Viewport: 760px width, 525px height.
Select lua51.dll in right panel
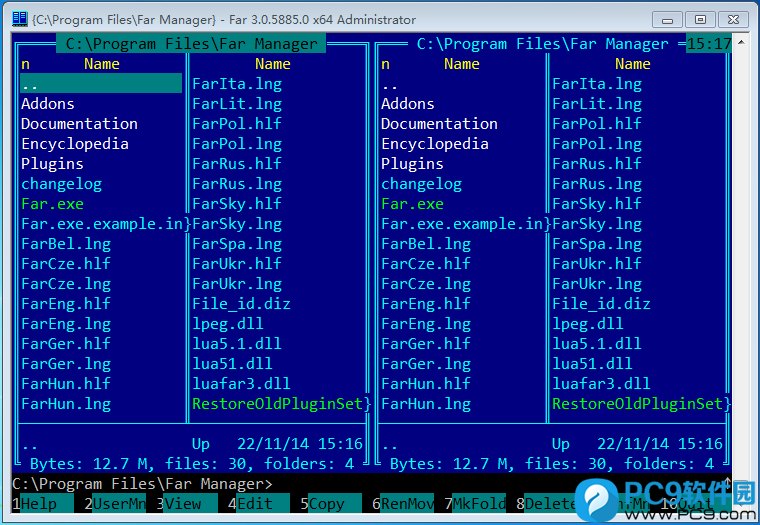pyautogui.click(x=592, y=364)
